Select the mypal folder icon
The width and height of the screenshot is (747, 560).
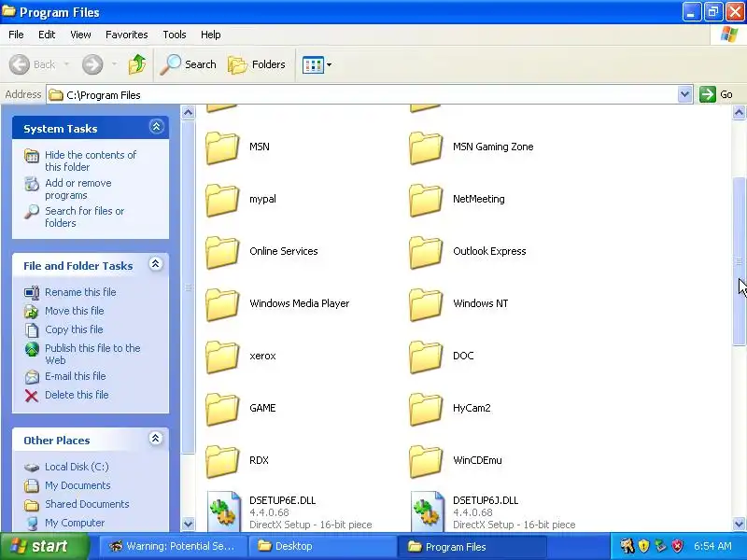pos(222,200)
